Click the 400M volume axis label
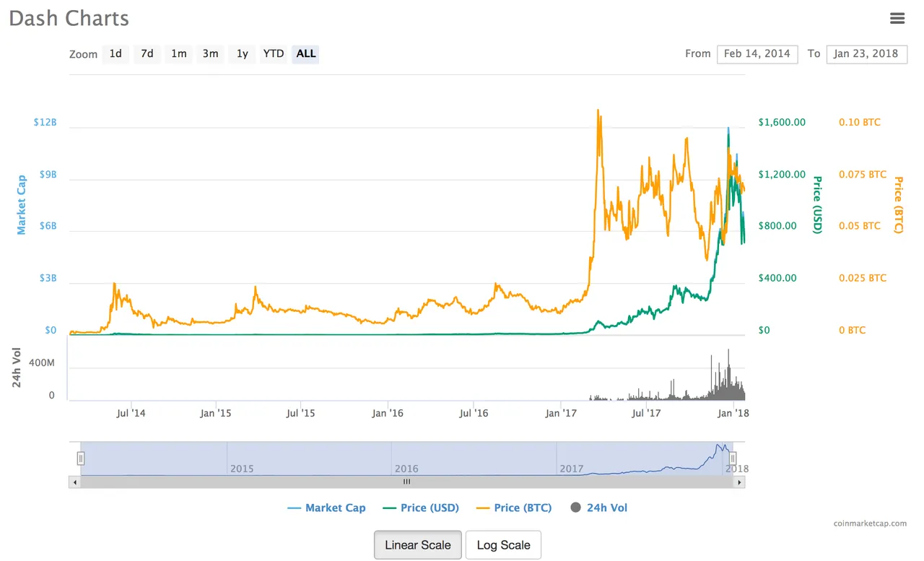 pyautogui.click(x=41, y=362)
